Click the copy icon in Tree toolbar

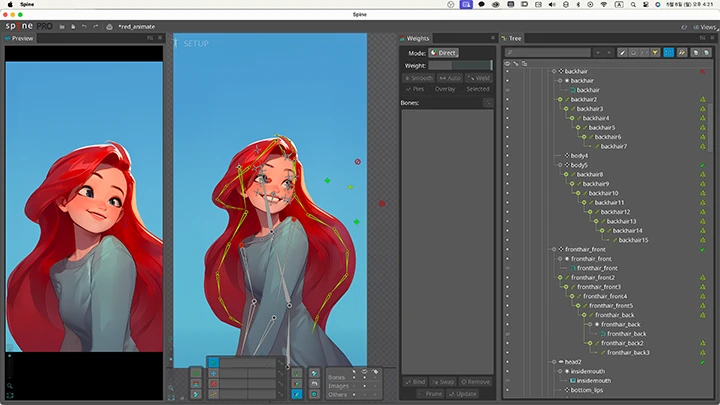click(x=696, y=53)
